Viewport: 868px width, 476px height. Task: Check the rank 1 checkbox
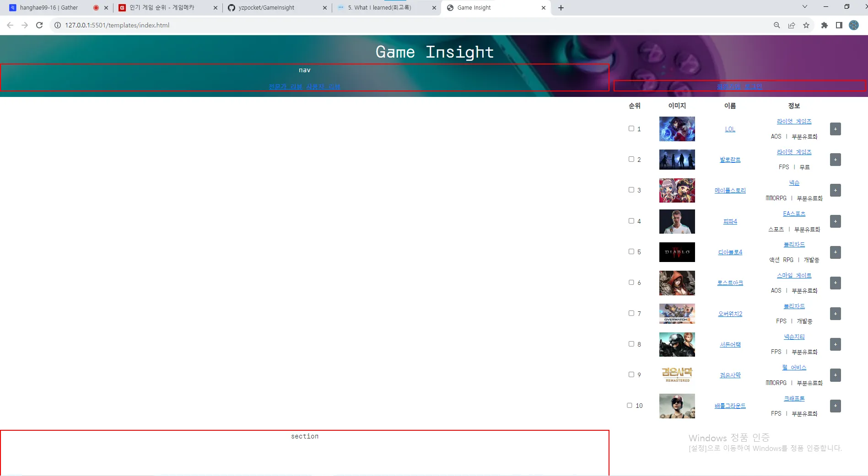tap(631, 128)
